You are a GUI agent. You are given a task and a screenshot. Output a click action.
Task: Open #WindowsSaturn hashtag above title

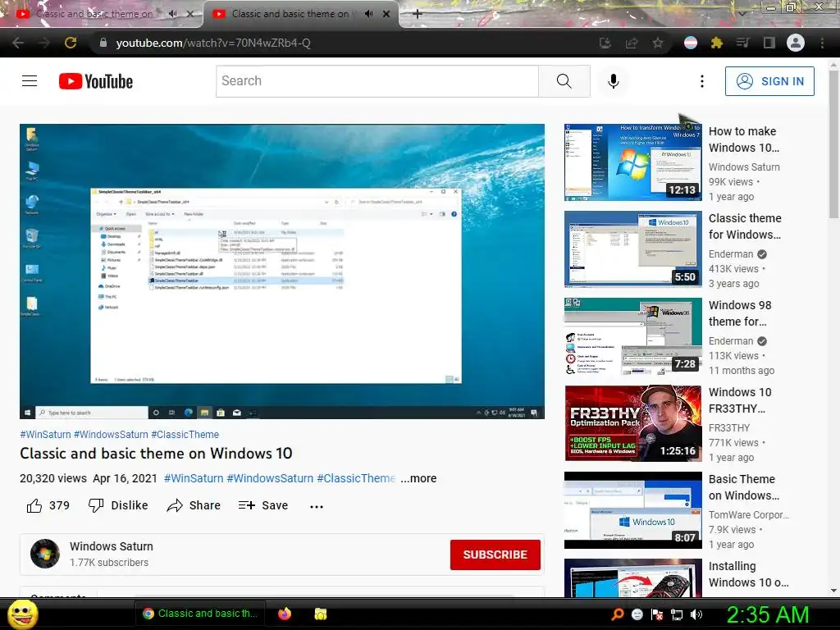[111, 435]
